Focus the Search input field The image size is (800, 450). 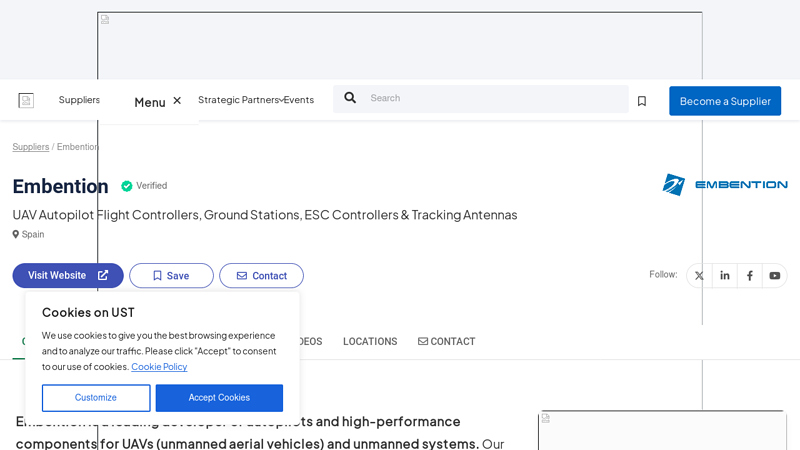coord(490,98)
